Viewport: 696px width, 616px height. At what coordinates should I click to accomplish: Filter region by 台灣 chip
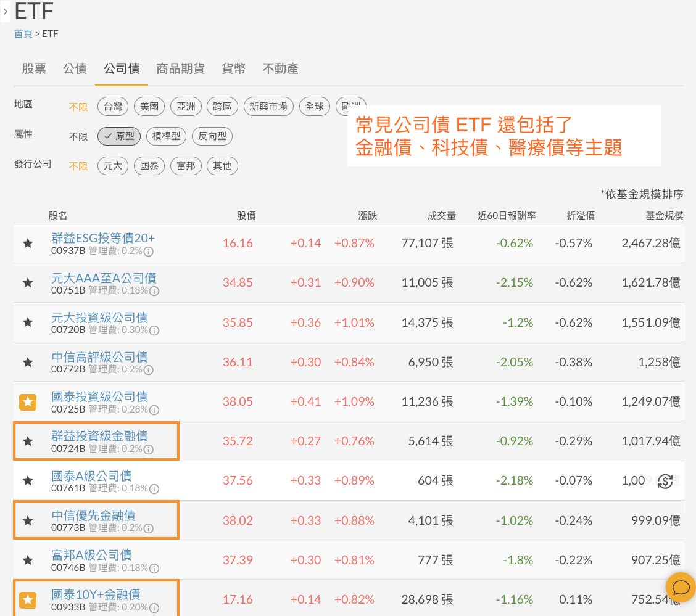112,107
